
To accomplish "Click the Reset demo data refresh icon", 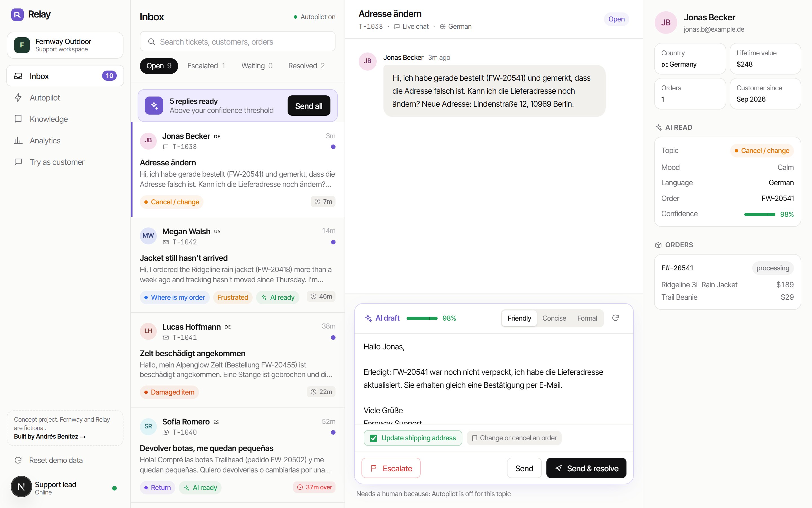I will [18, 460].
